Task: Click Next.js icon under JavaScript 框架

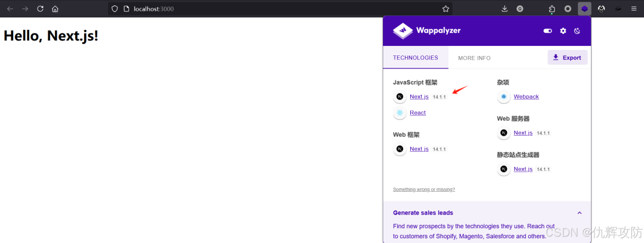Action: pyautogui.click(x=400, y=97)
